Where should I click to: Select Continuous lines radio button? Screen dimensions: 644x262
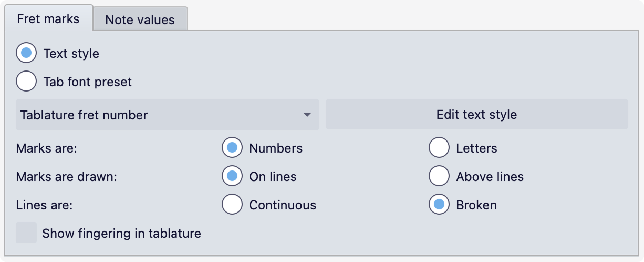[232, 205]
